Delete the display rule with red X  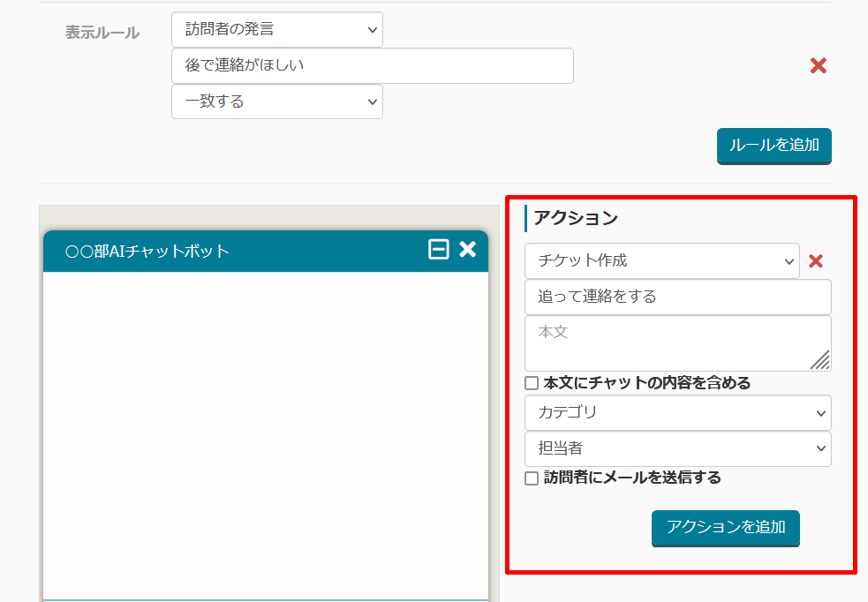click(818, 65)
